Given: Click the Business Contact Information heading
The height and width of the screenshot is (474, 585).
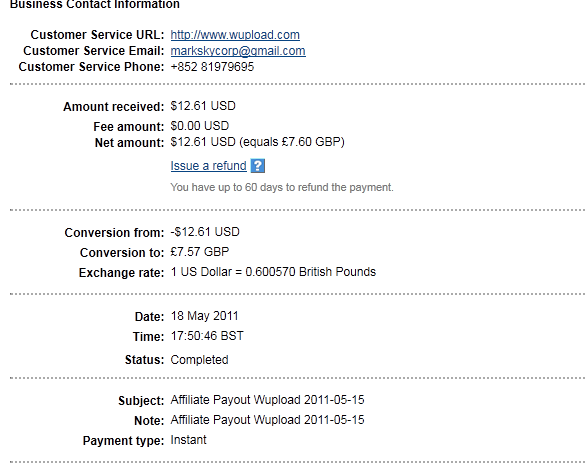Looking at the screenshot, I should [95, 4].
